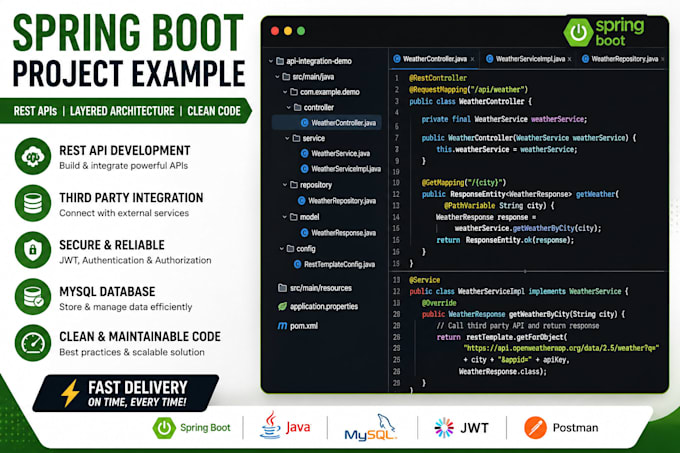Click REST APIs in the green ribbon

coord(35,111)
